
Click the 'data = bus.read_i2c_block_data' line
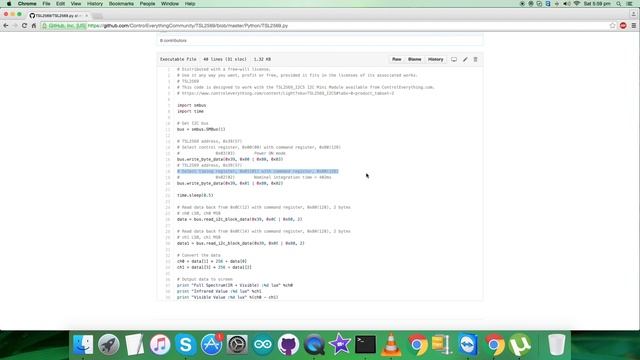(240, 220)
